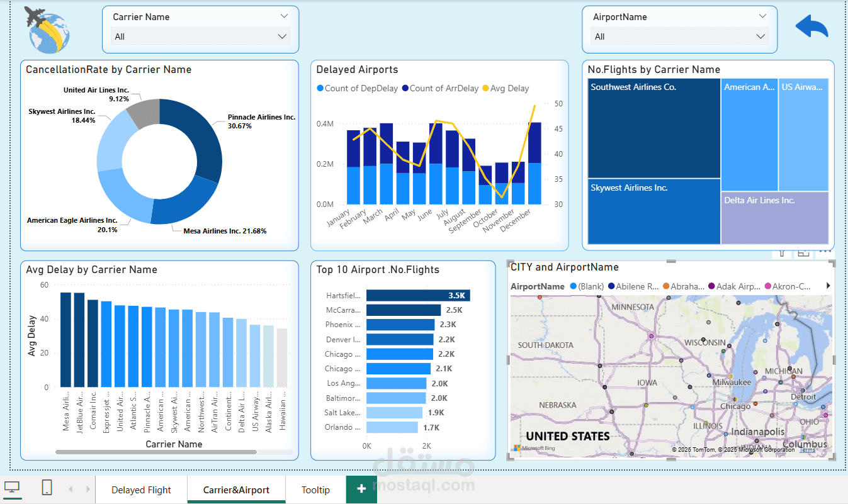Open the Terms link on the map
Viewport: 848px width, 504px height.
pyautogui.click(x=808, y=450)
